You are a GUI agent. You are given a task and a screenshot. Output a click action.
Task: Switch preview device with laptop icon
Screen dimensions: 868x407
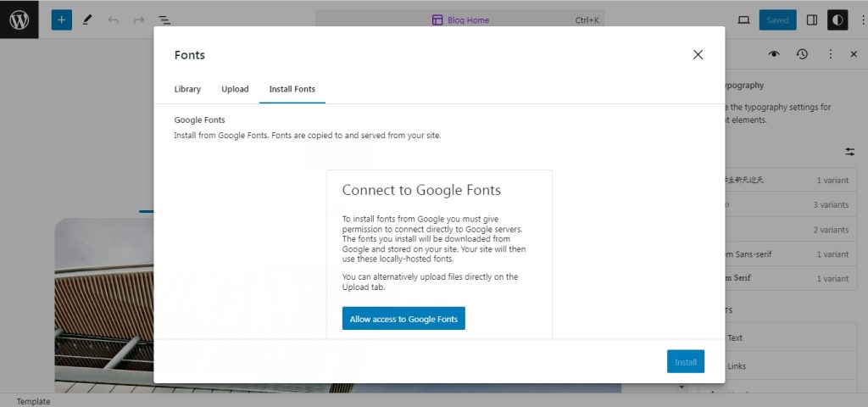tap(743, 20)
